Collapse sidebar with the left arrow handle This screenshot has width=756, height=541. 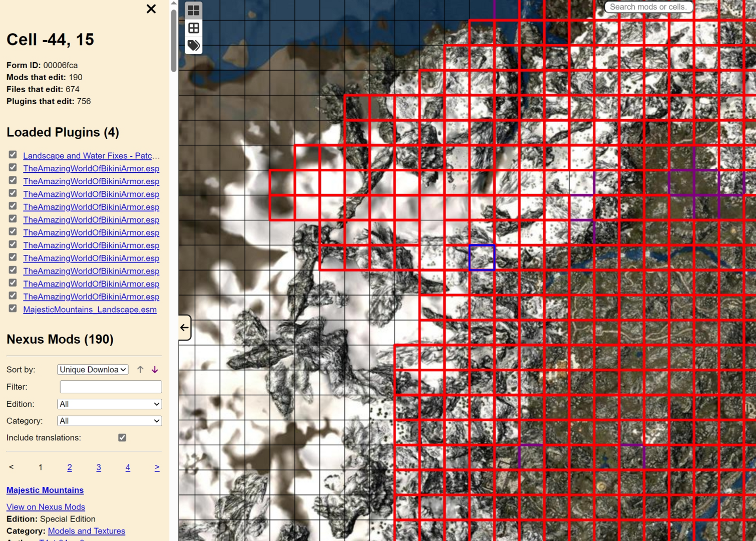click(185, 328)
